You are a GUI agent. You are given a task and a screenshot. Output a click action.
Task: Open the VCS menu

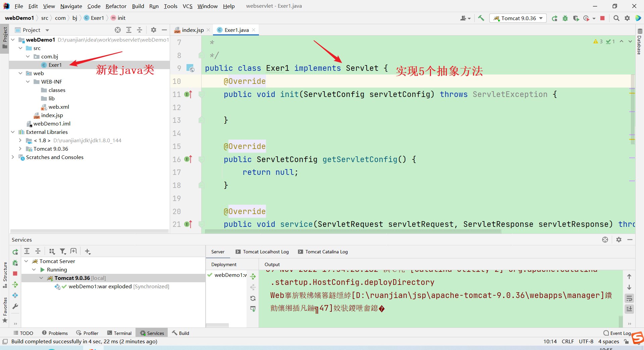pyautogui.click(x=187, y=6)
